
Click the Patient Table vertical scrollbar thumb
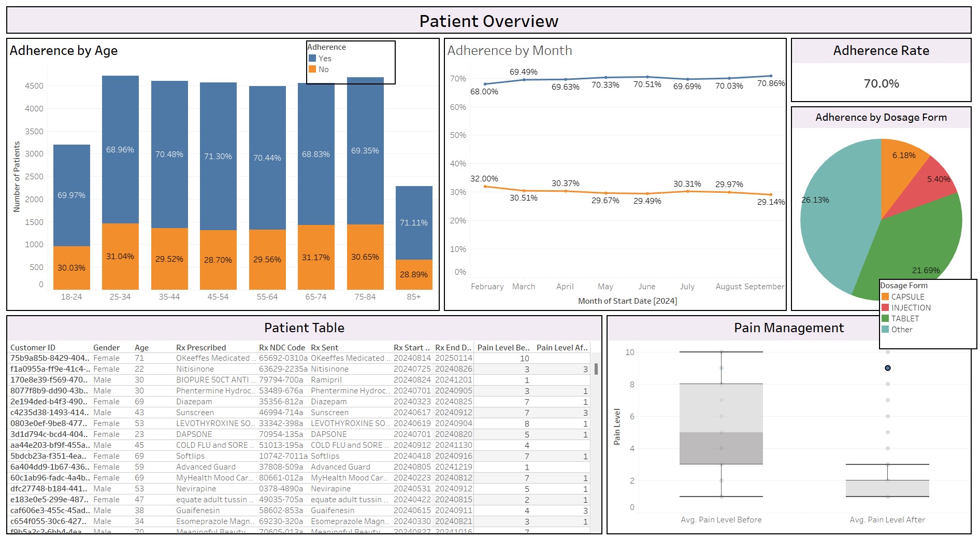point(596,369)
